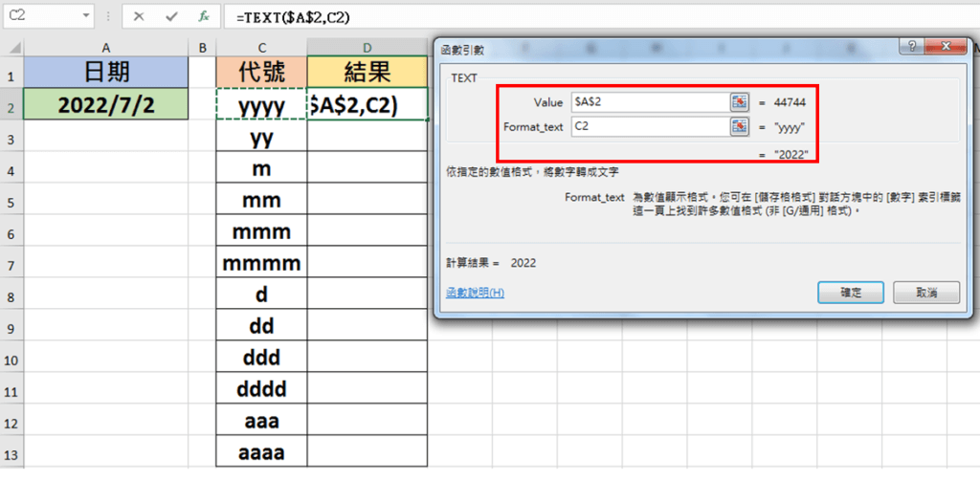Image resolution: width=980 pixels, height=502 pixels.
Task: Click in the formula bar text
Action: coord(574,17)
